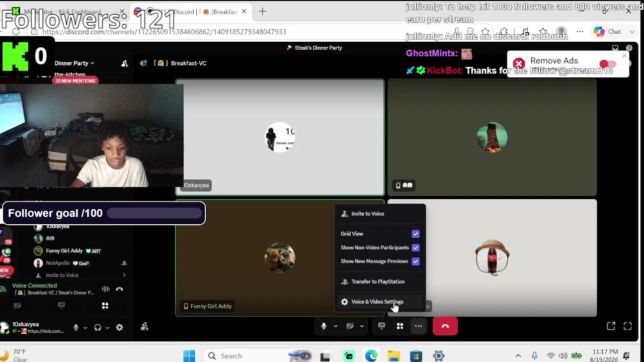Open the volume icon in system tray

(x=563, y=356)
